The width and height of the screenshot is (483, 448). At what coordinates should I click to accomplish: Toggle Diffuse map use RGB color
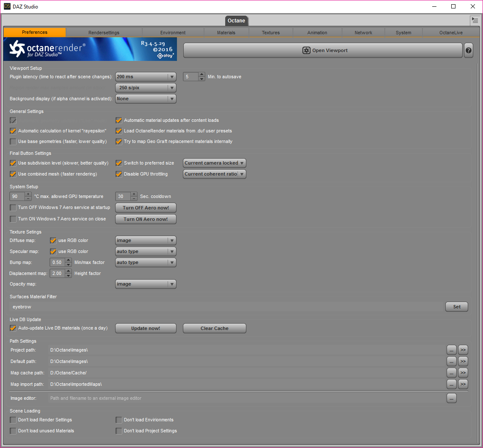53,240
